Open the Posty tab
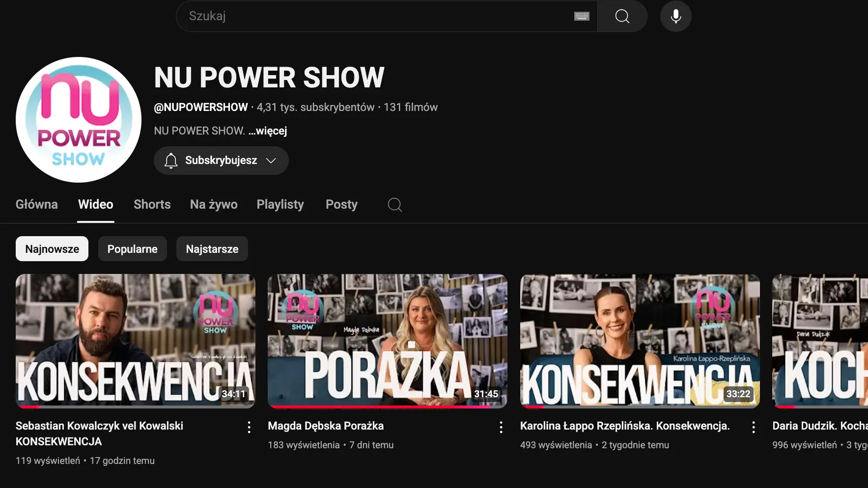This screenshot has height=488, width=868. (x=342, y=205)
